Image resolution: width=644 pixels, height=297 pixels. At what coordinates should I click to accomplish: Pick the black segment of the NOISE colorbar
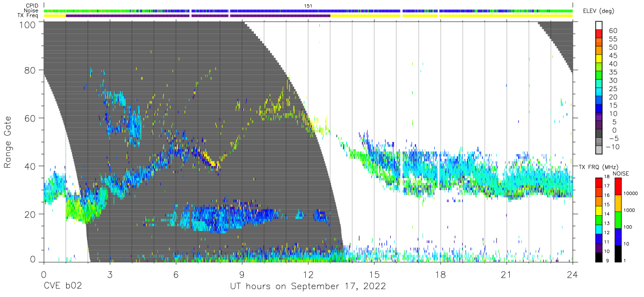618,254
